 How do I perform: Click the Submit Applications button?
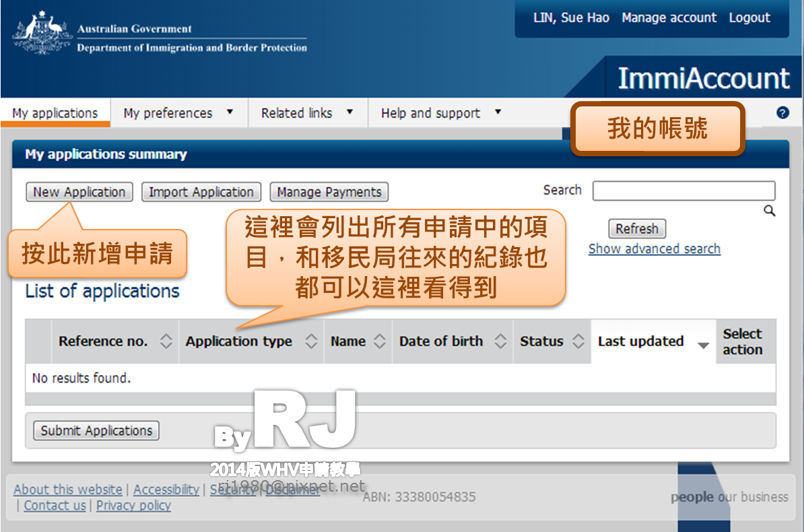tap(96, 430)
